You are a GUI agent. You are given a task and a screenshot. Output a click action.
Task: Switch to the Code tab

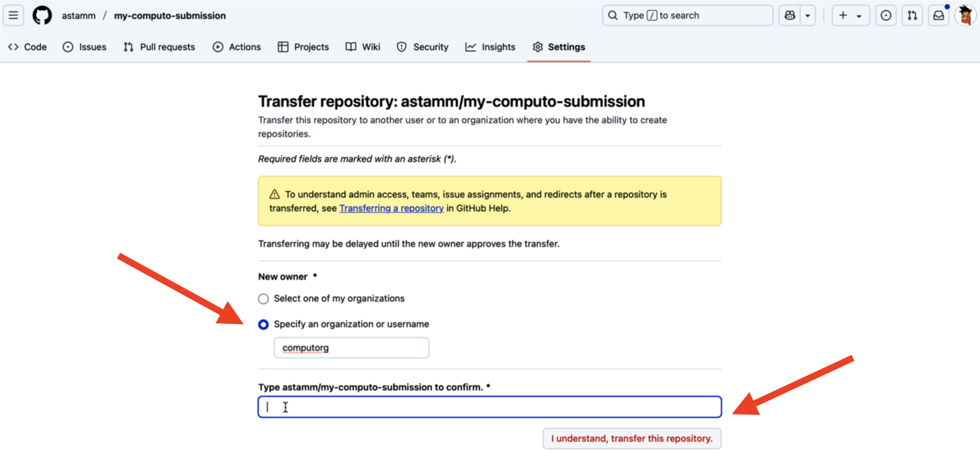(28, 47)
